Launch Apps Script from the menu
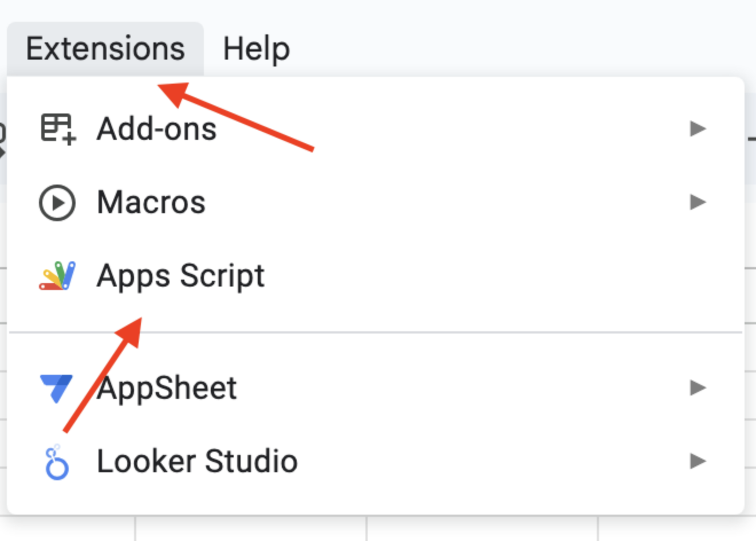 [180, 276]
